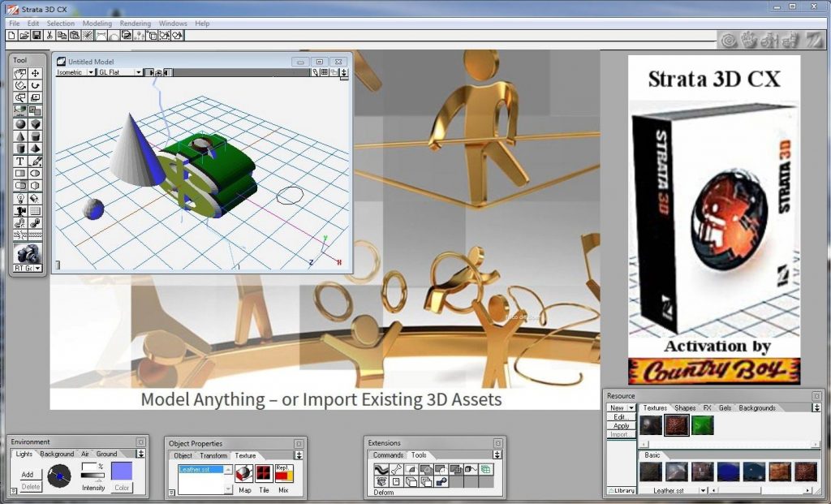The width and height of the screenshot is (831, 504).
Task: Click right arrow of Basic library scrollbar
Action: 807,491
